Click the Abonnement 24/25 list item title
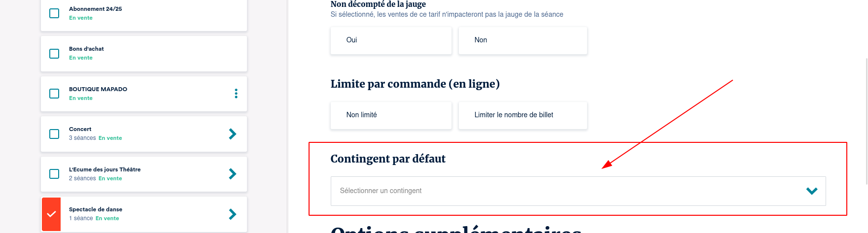The width and height of the screenshot is (868, 233). (96, 9)
